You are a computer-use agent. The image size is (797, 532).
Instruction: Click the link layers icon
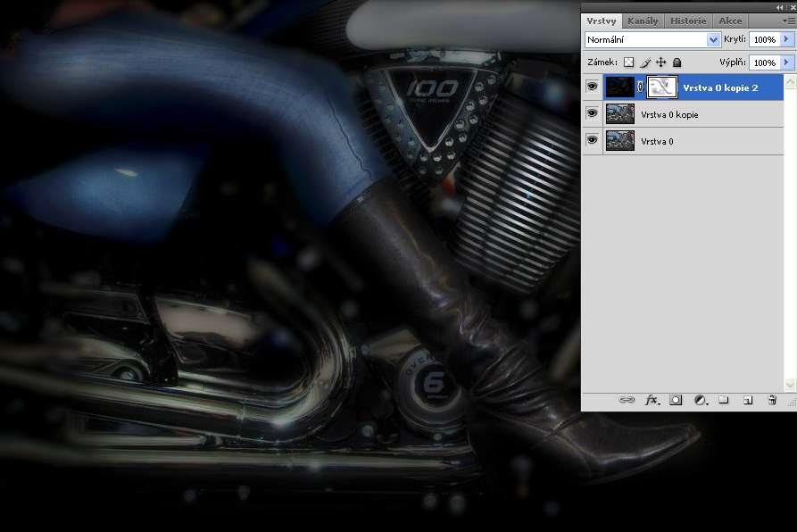pyautogui.click(x=627, y=401)
